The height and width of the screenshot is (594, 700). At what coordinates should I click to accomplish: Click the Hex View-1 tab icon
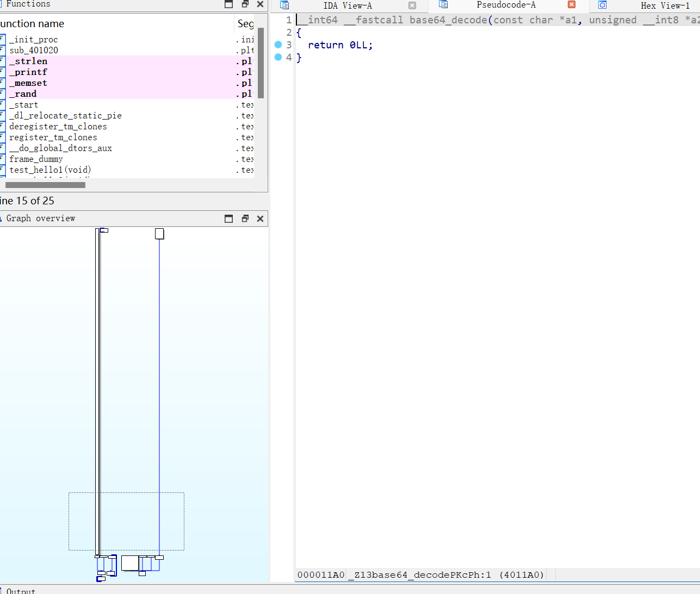(x=602, y=5)
